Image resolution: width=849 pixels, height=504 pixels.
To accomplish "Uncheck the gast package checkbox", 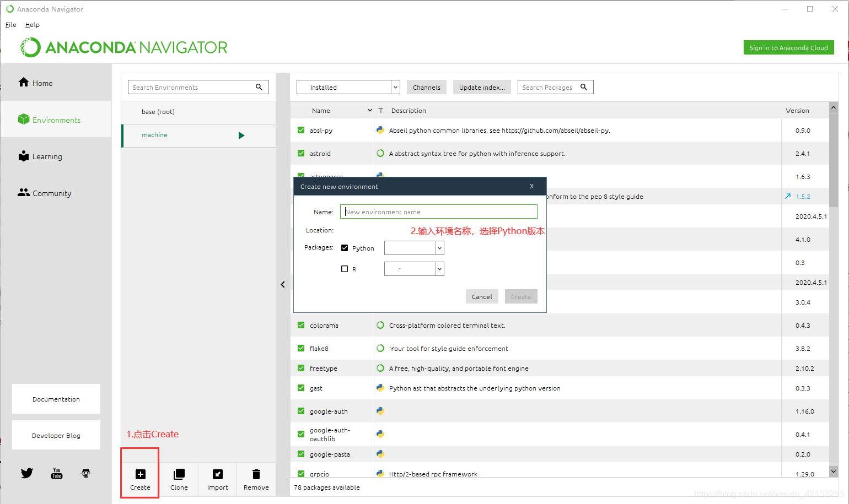I will tap(301, 388).
